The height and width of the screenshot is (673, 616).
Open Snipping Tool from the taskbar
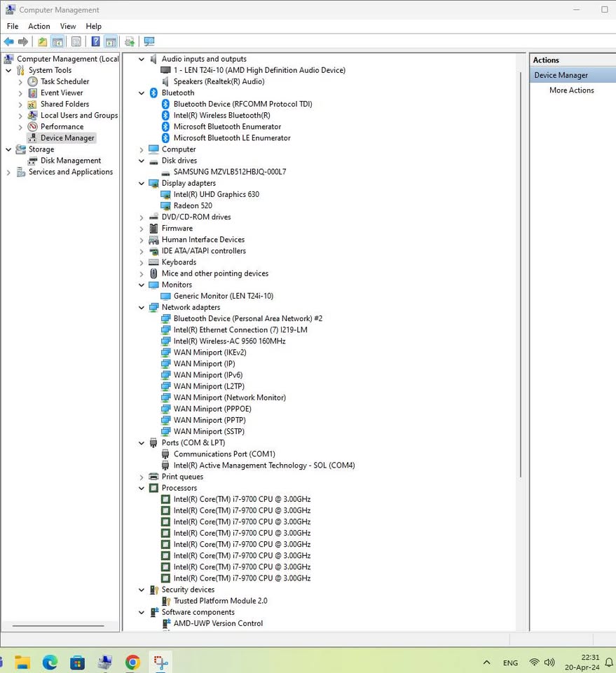coord(161,662)
